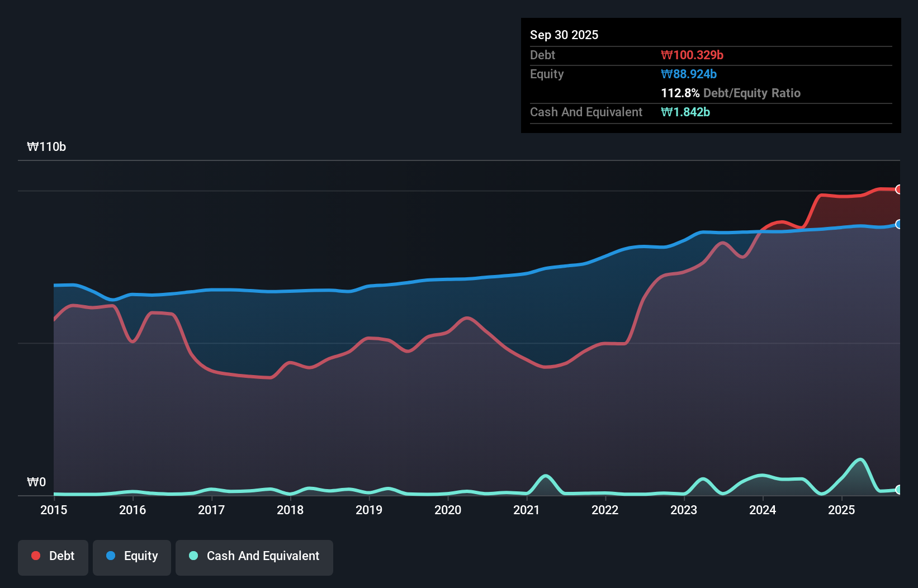
Task: Click the 2025 x-axis label
Action: tap(841, 510)
